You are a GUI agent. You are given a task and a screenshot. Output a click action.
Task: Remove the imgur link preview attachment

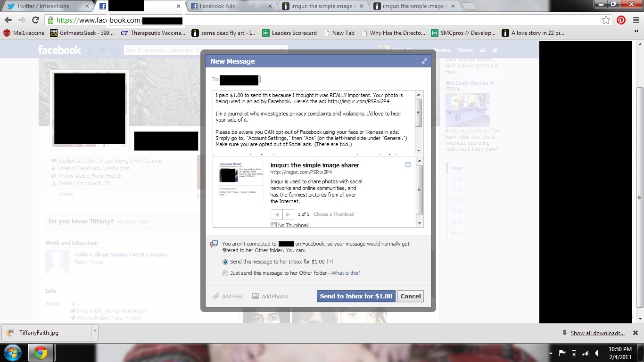pyautogui.click(x=408, y=165)
